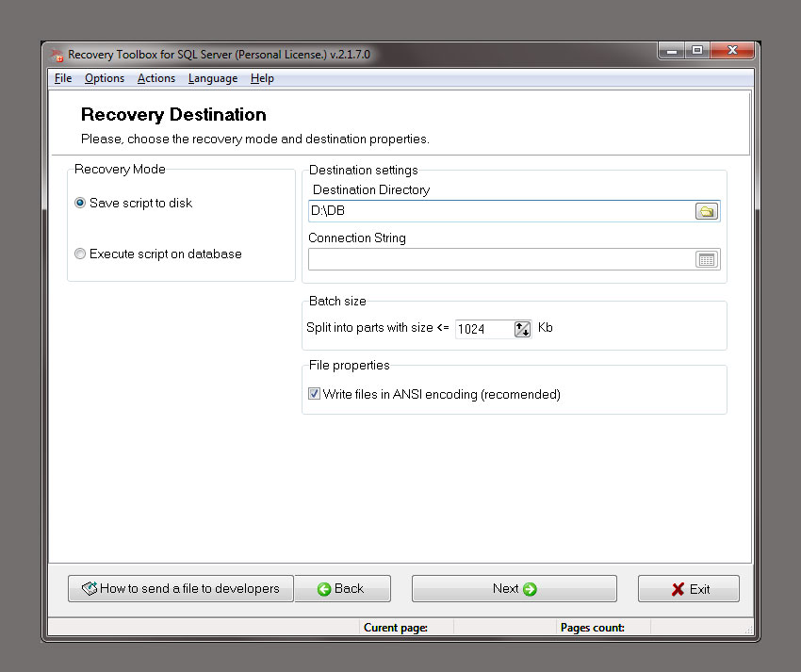Go Back to previous page
801x672 pixels.
pos(342,589)
